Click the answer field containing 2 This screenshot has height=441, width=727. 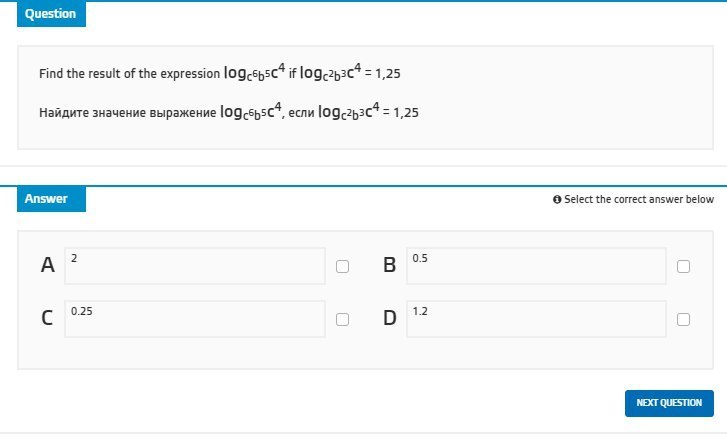(195, 266)
